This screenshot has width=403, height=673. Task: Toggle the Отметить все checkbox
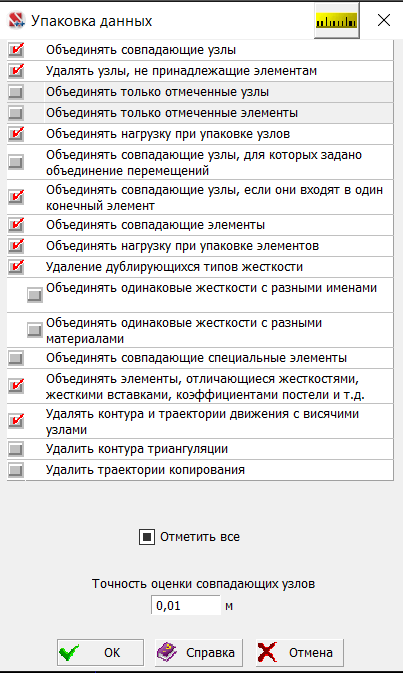(147, 537)
